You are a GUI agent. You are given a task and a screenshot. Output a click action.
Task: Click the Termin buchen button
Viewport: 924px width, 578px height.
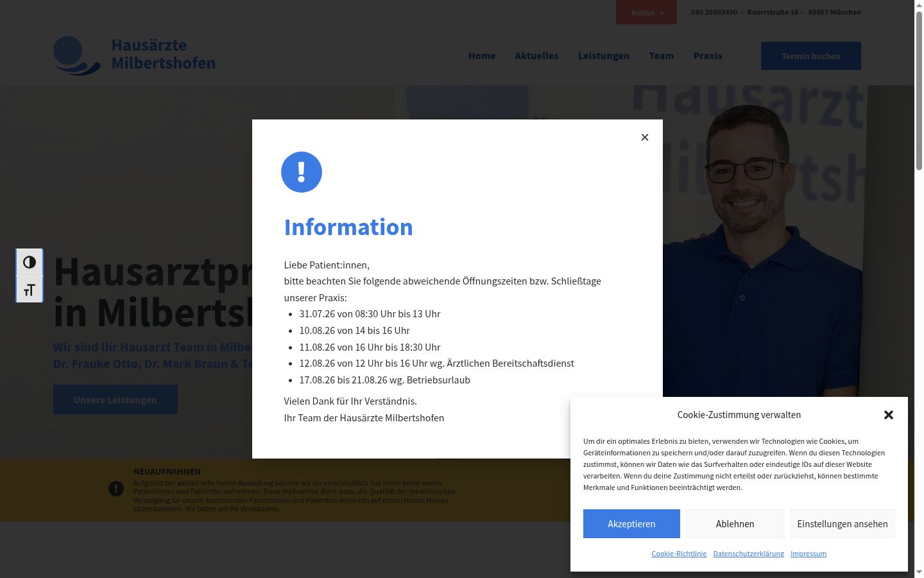[811, 56]
